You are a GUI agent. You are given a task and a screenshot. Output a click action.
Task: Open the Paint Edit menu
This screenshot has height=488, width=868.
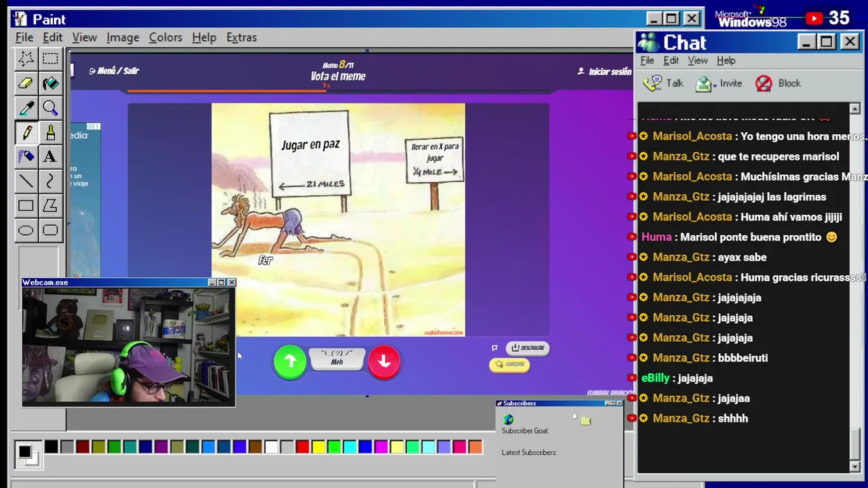(52, 37)
